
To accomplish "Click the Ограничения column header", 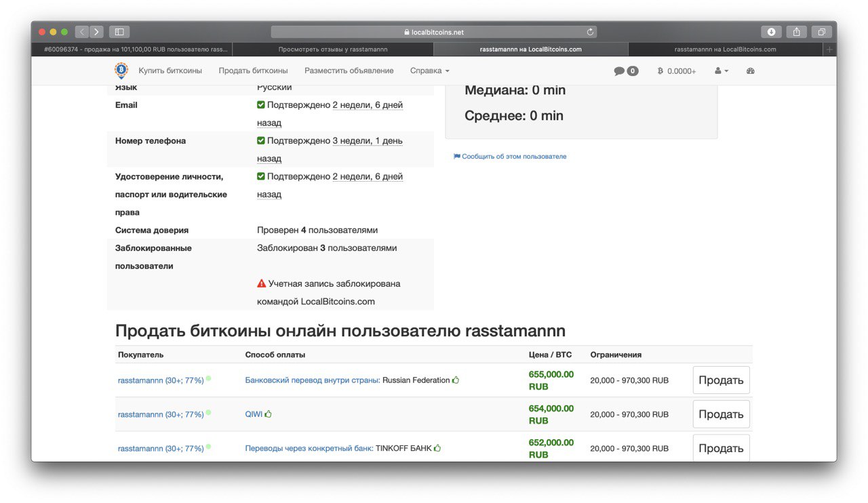I will click(616, 355).
